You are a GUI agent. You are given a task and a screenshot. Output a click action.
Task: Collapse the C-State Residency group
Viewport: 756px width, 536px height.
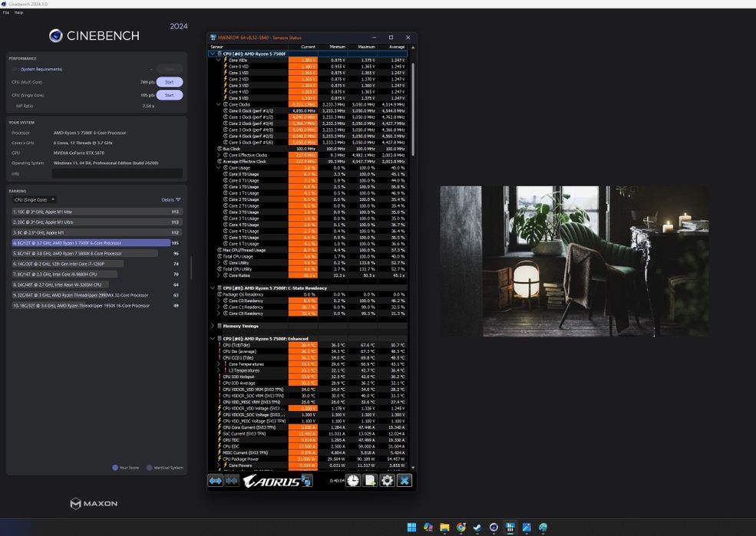pos(212,288)
